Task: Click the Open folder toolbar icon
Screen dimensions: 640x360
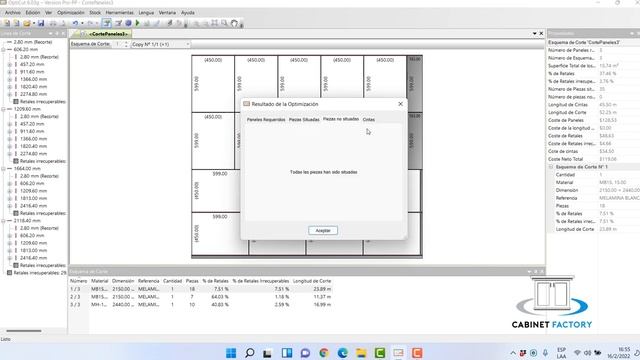Action: coord(27,23)
